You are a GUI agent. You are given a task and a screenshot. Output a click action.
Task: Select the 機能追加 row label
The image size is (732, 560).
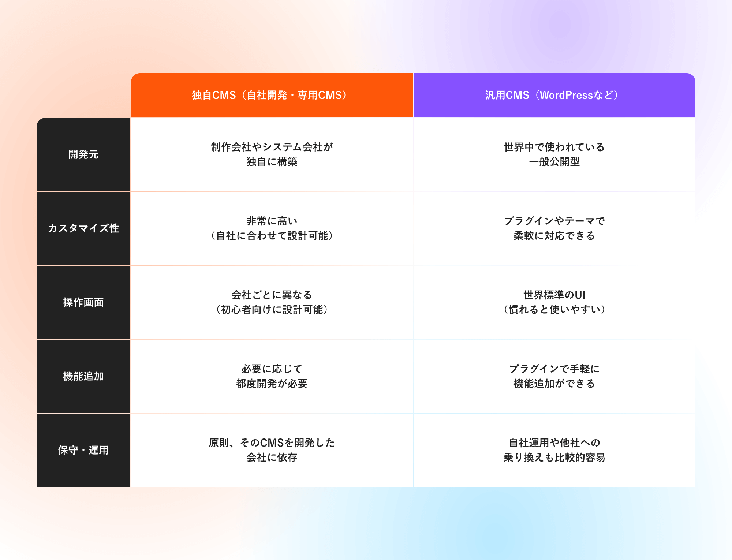(x=83, y=376)
